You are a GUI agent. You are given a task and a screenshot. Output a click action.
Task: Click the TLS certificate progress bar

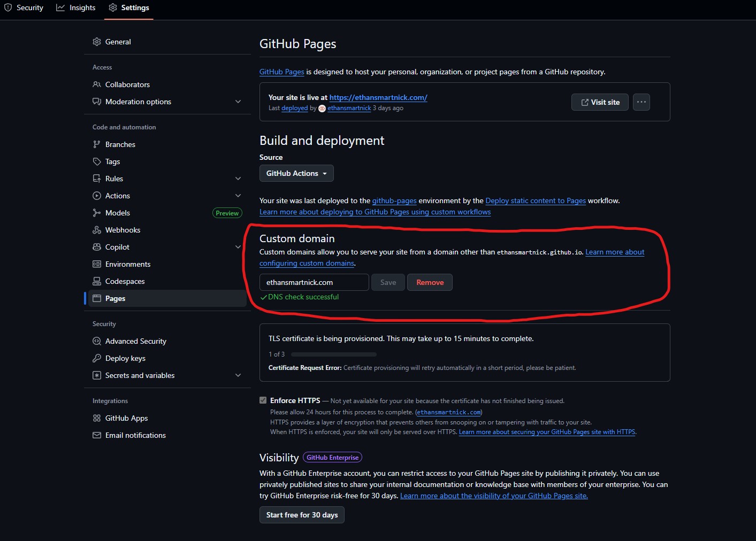click(x=334, y=354)
